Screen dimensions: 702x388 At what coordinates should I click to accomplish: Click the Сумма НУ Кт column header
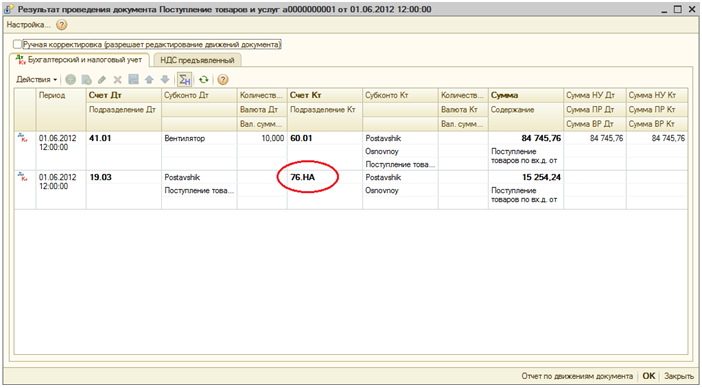[x=657, y=95]
